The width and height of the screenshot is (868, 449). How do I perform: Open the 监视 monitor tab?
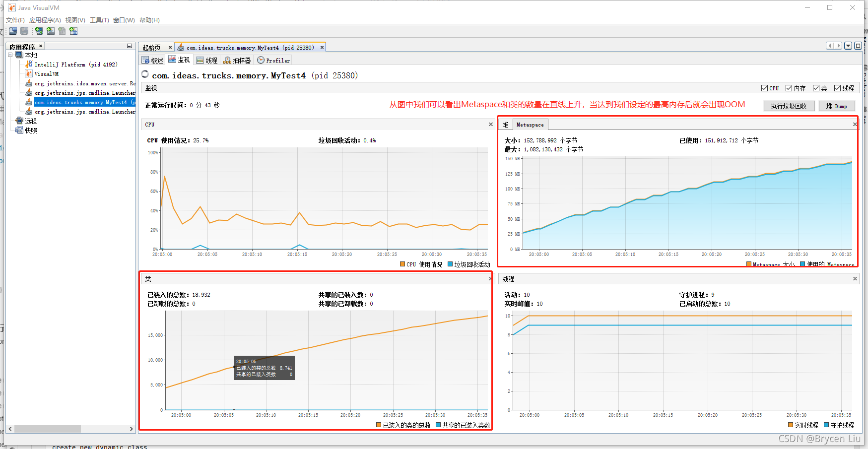pyautogui.click(x=179, y=60)
